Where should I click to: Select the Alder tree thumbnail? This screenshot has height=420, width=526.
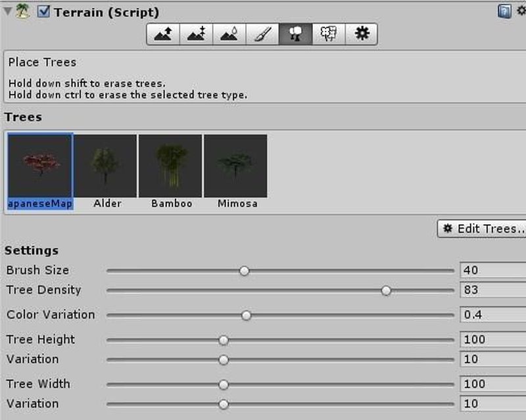click(105, 165)
